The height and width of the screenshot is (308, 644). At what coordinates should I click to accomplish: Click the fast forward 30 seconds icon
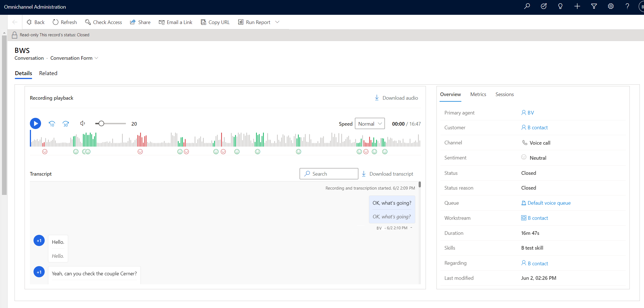[x=66, y=123]
